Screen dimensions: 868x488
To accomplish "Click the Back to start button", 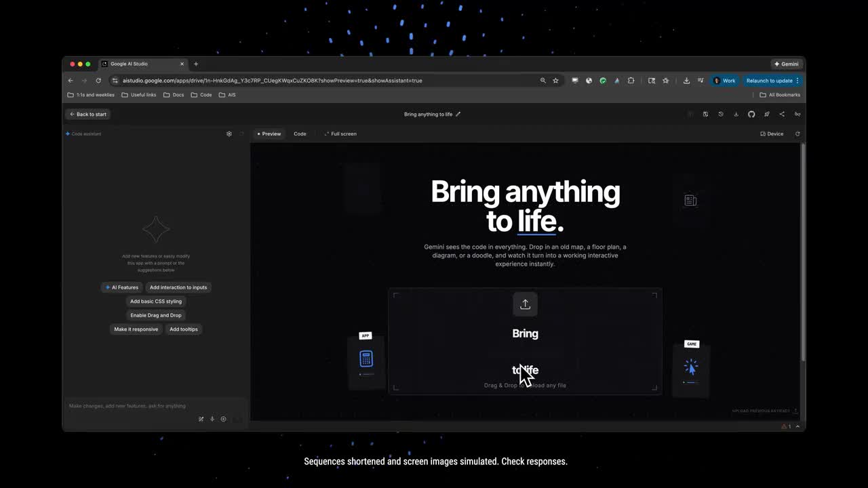I will point(88,114).
